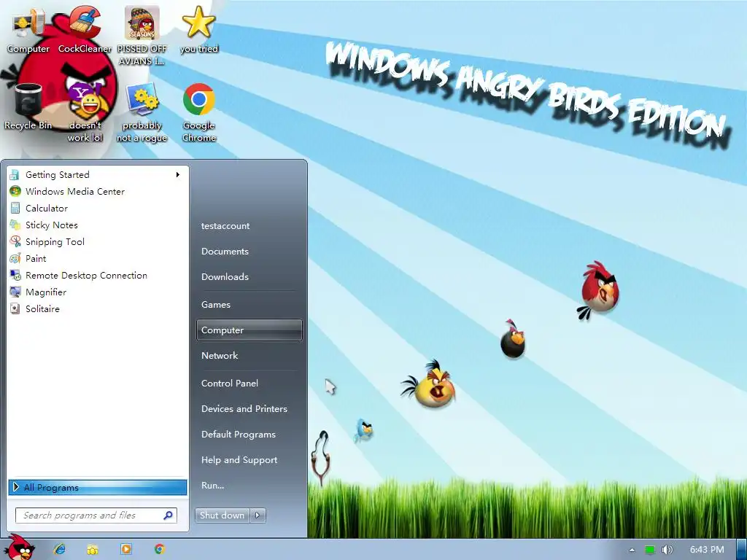This screenshot has width=747, height=560.
Task: Show hidden tray icons arrow
Action: 632,550
